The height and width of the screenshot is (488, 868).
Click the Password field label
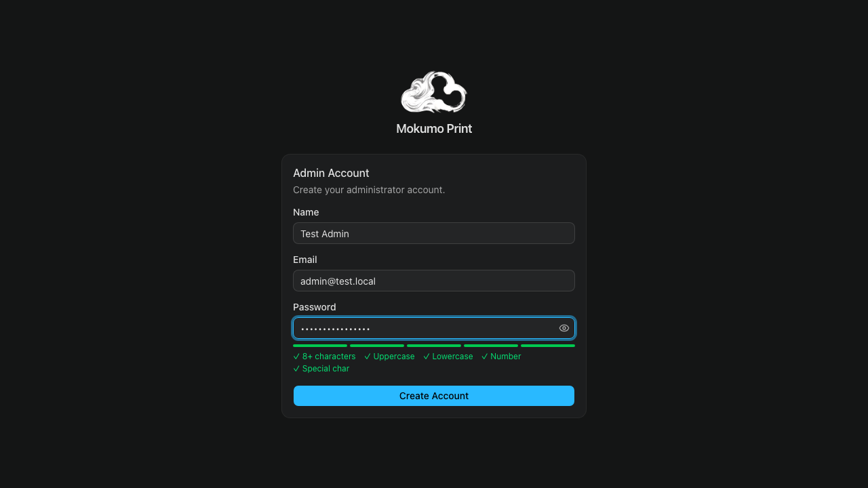coord(315,307)
